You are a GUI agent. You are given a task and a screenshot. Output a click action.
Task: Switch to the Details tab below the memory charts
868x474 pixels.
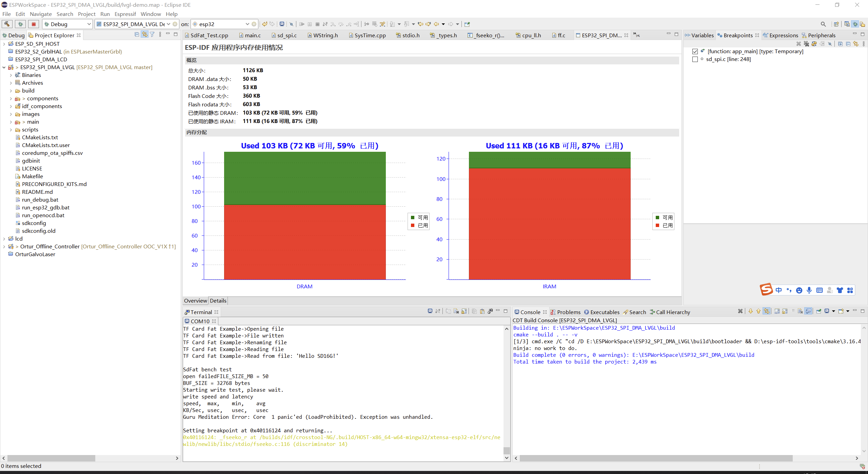(218, 301)
